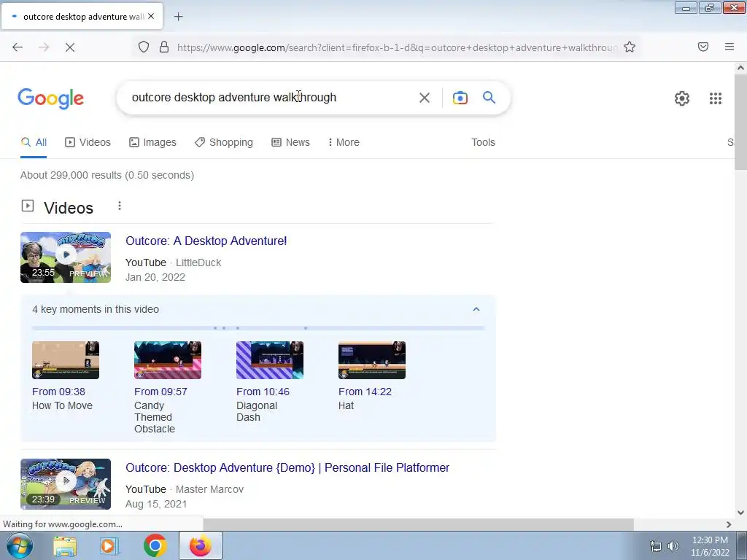Bookmark this page with the star
Viewport: 747px width, 560px height.
point(630,47)
